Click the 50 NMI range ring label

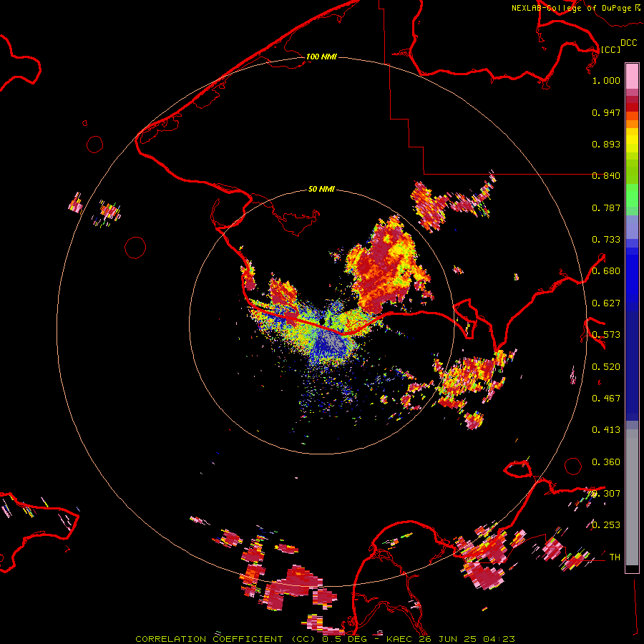321,189
